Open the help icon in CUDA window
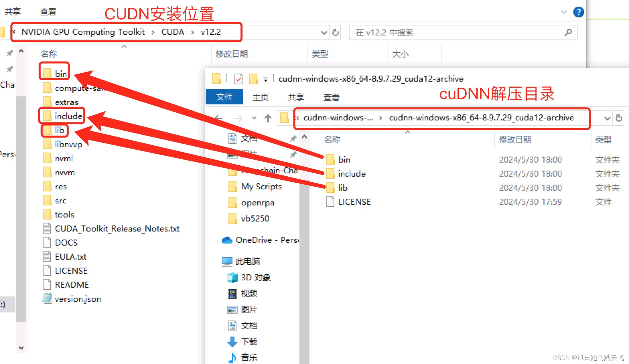629x364 pixels. (x=578, y=12)
